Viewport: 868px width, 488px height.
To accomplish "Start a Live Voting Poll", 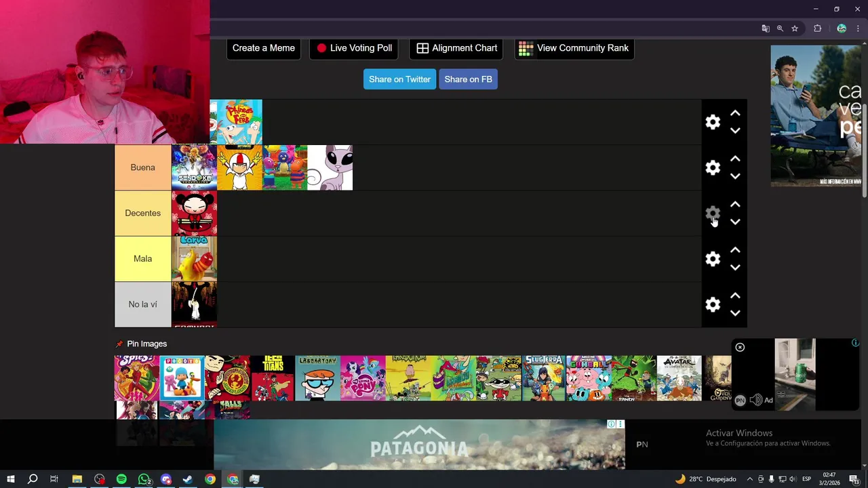I will click(x=354, y=48).
